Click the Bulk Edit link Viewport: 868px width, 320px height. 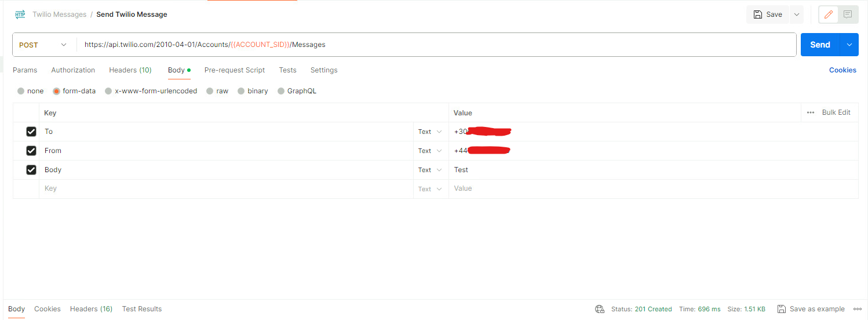836,112
